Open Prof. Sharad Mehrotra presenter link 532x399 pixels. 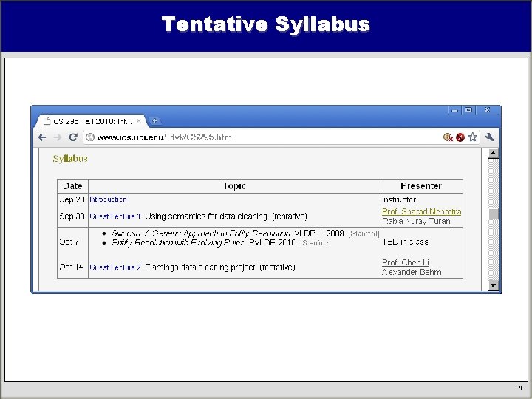(x=421, y=211)
